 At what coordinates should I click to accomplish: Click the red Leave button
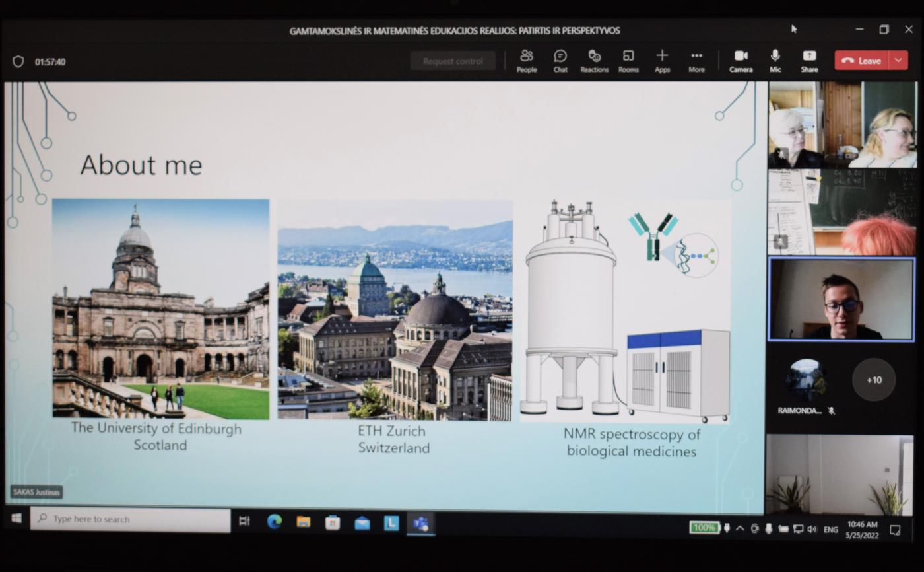pos(862,61)
